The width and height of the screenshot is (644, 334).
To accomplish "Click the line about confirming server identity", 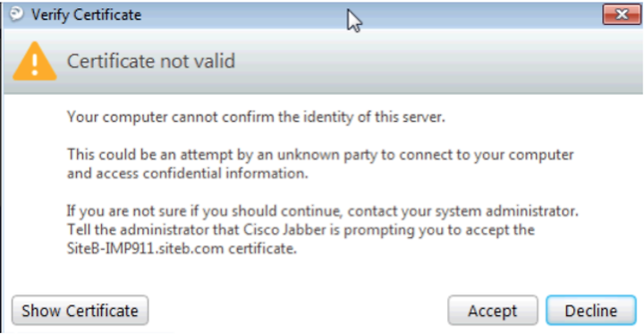I will [256, 117].
